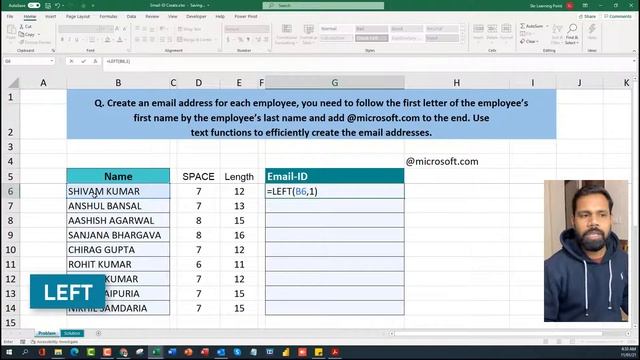Switch to the Insert ribbon tab
The width and height of the screenshot is (640, 360).
coord(51,16)
